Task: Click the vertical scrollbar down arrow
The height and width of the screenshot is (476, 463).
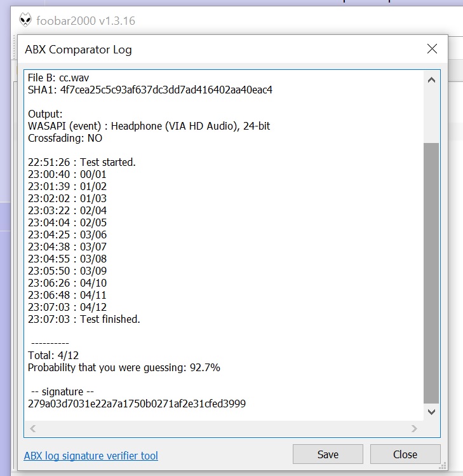Action: click(x=431, y=412)
